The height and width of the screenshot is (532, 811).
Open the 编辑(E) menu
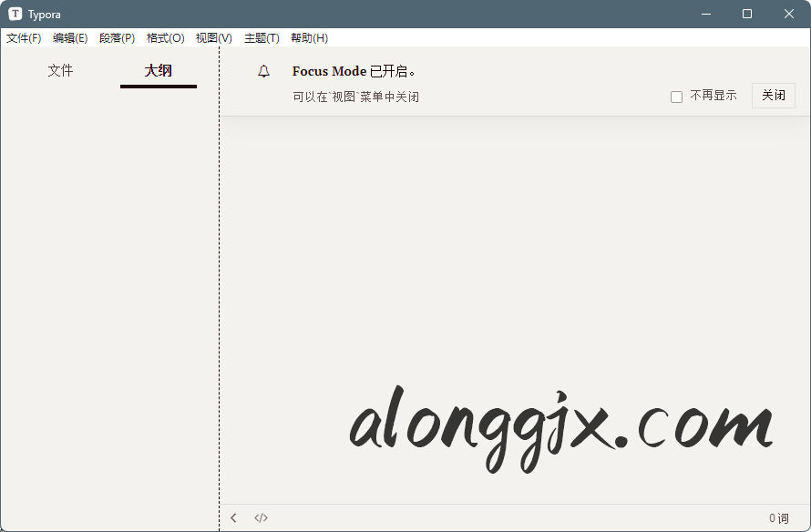click(x=70, y=38)
